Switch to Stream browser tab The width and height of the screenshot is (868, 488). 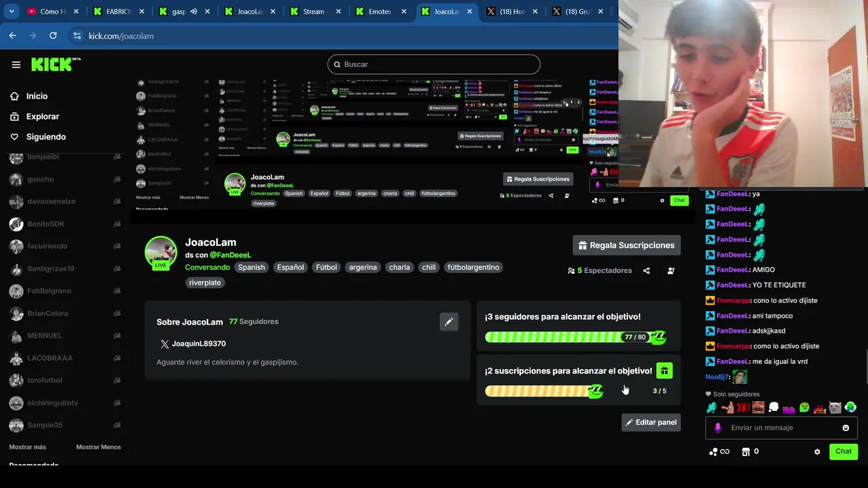pos(314,12)
